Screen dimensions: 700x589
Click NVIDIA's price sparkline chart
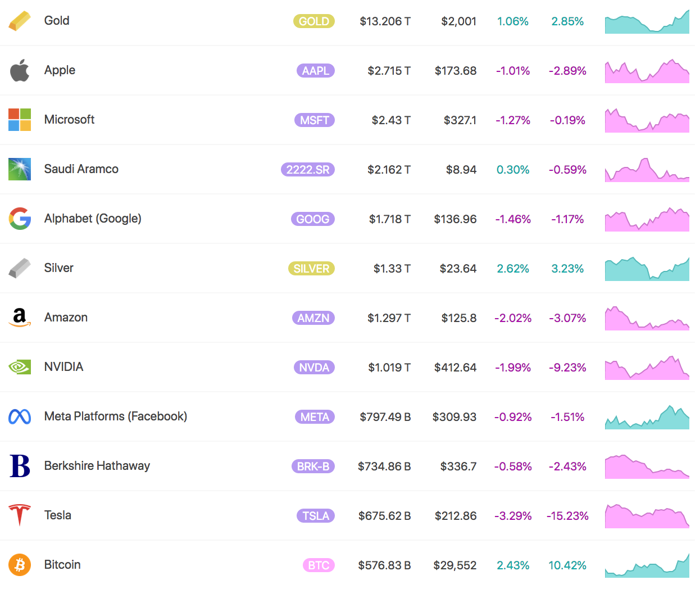pyautogui.click(x=647, y=368)
